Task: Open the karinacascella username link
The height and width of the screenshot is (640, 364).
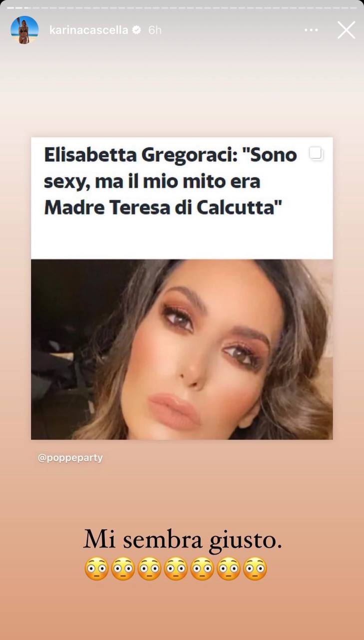Action: (x=88, y=30)
